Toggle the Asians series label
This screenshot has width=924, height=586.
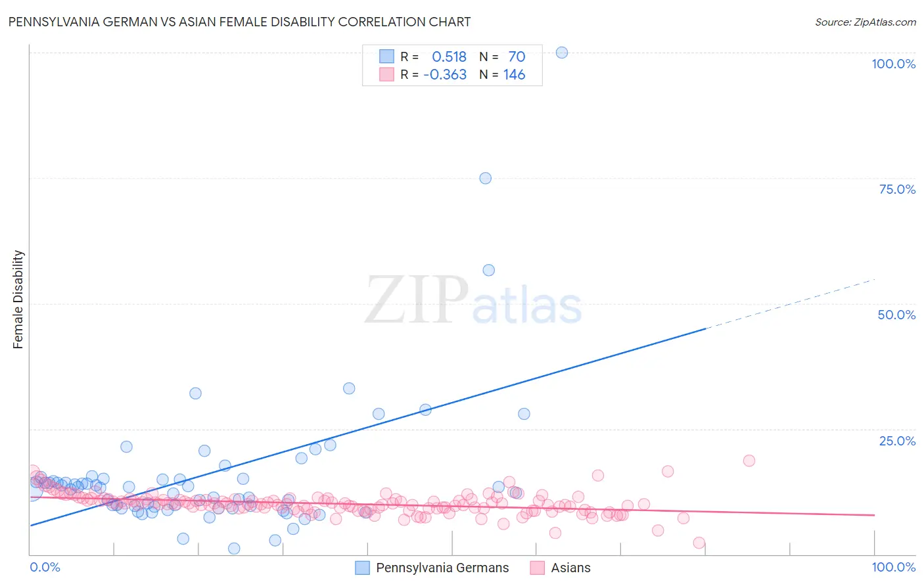[x=570, y=568]
